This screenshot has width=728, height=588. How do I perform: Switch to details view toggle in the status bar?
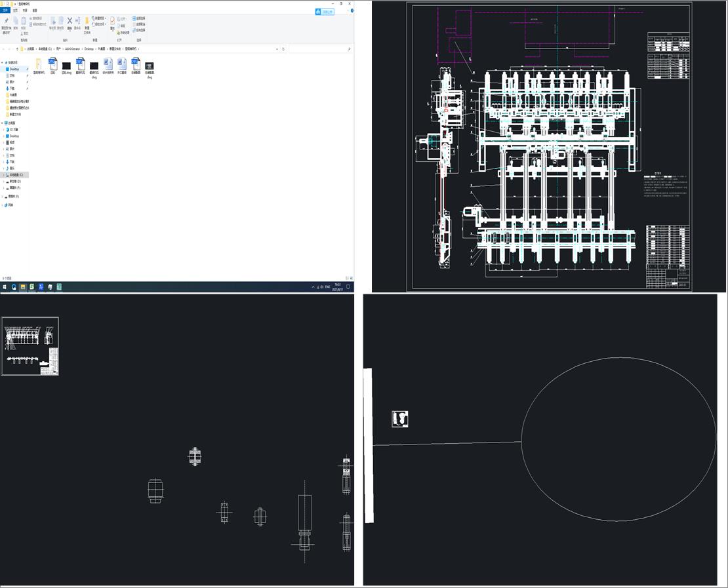[347, 278]
